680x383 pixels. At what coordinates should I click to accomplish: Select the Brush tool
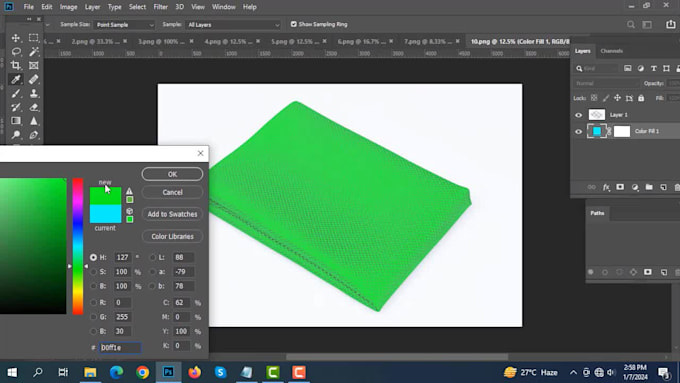tap(16, 93)
